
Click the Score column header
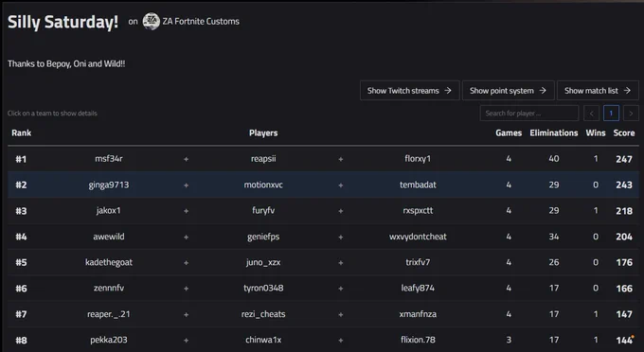624,132
